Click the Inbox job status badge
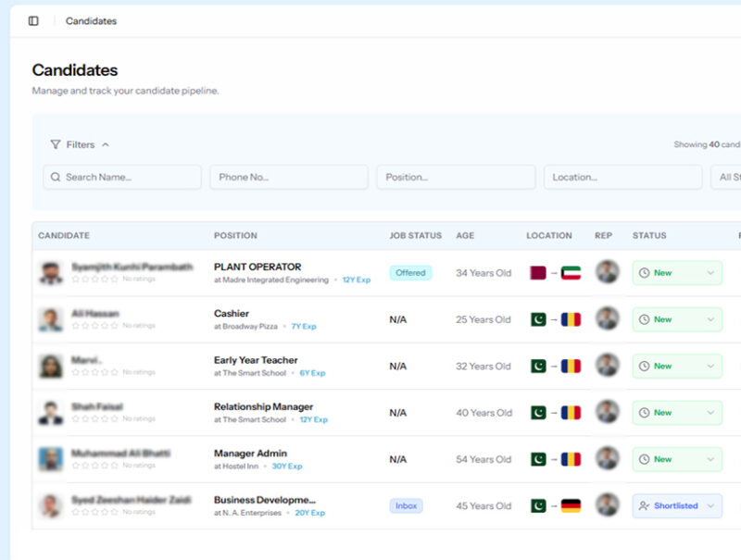The width and height of the screenshot is (741, 560). pyautogui.click(x=406, y=505)
